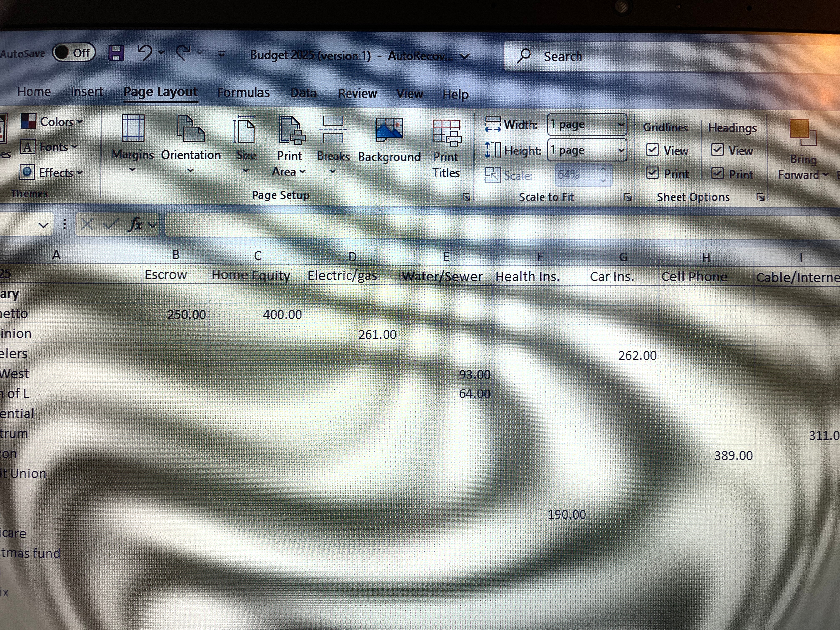Open the Margins menu
Screen dimensions: 840x630
pos(132,144)
